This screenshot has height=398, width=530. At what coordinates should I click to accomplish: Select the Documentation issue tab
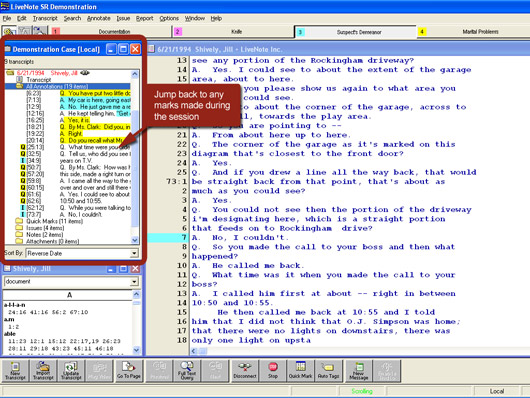(x=114, y=32)
